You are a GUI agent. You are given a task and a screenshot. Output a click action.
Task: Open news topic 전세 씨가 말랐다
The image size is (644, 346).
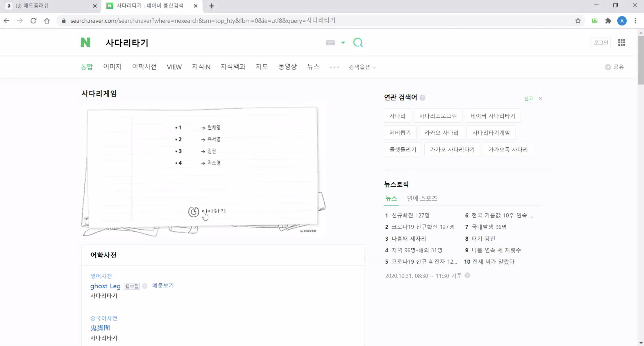493,262
